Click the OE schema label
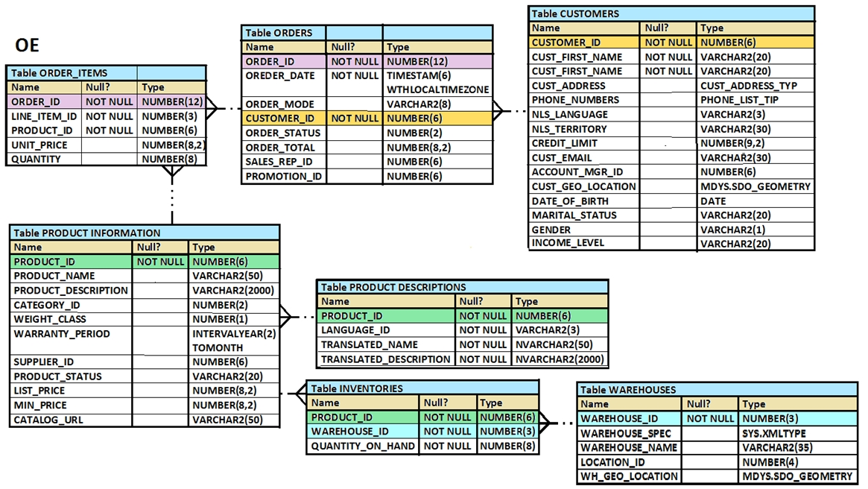The height and width of the screenshot is (489, 868). click(28, 46)
